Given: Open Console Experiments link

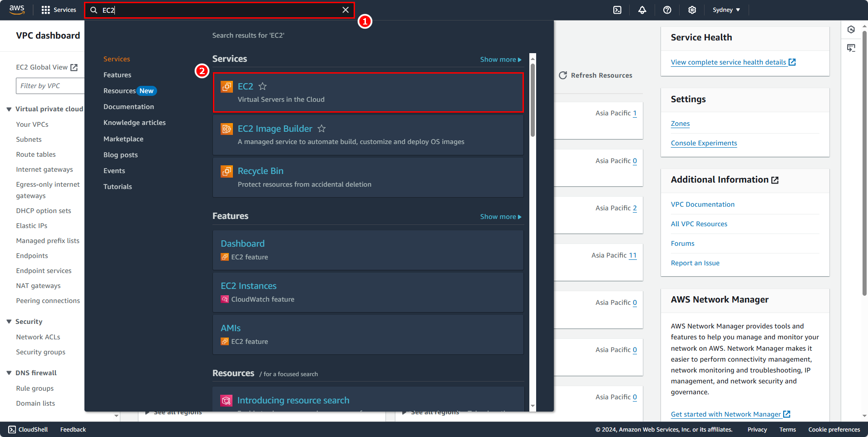Looking at the screenshot, I should click(704, 143).
